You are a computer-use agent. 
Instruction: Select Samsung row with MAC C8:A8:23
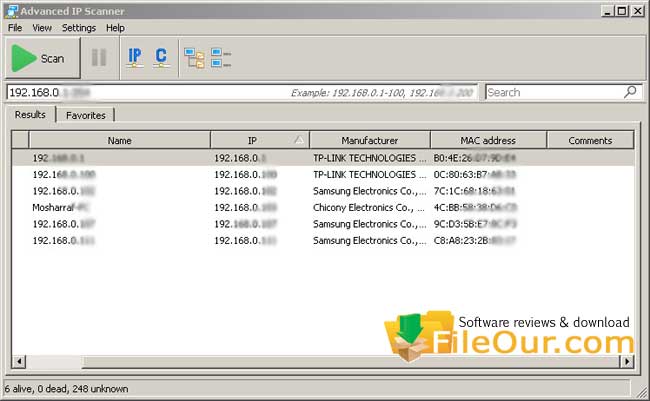[323, 241]
